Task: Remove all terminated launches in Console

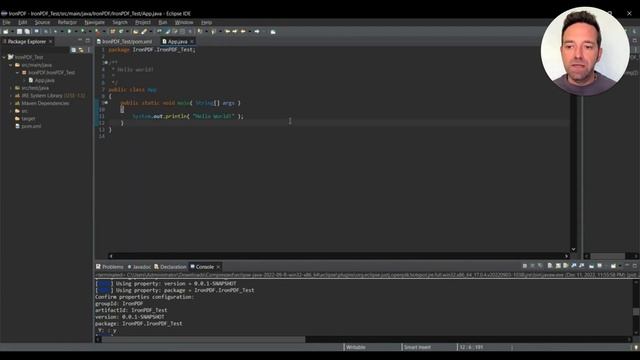Action: coord(540,266)
